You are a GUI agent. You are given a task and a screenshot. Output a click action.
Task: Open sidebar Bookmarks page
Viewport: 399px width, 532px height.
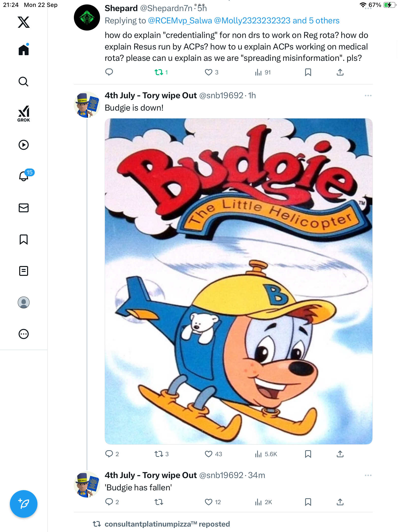coord(24,239)
